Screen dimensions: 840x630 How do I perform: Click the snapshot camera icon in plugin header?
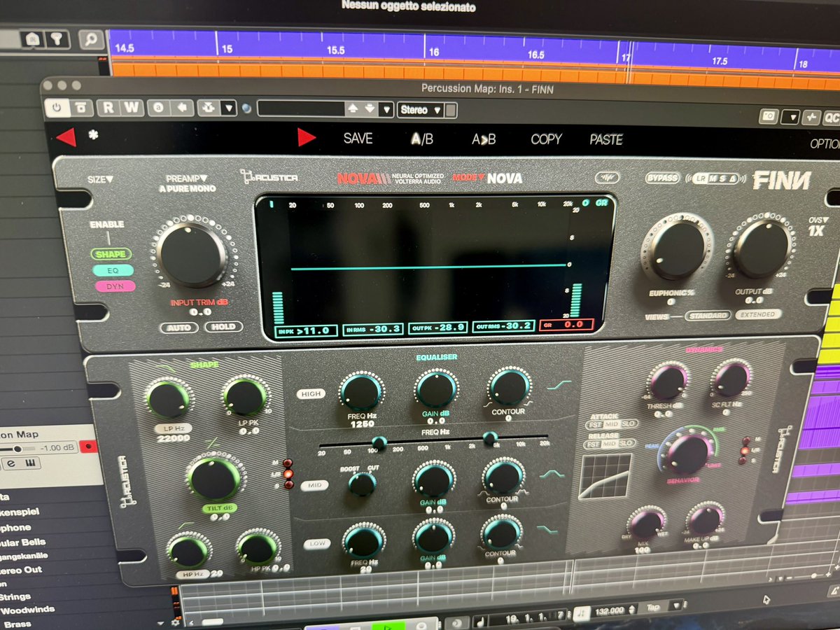770,116
